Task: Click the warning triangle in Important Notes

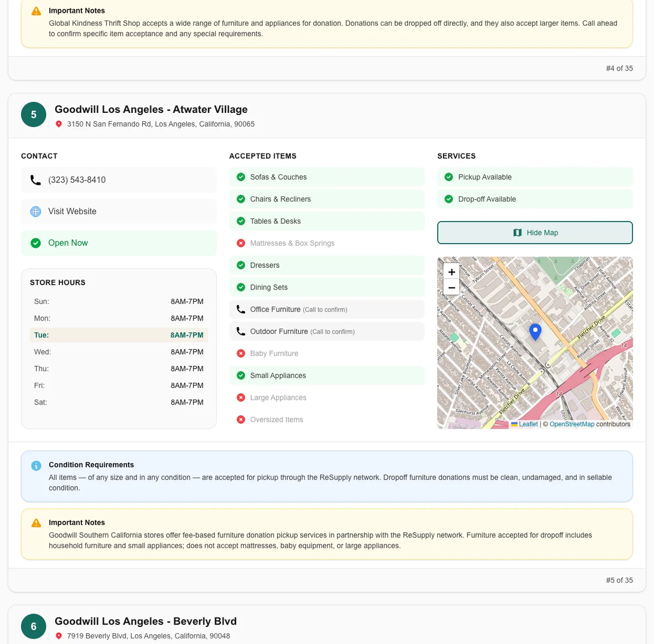Action: pyautogui.click(x=36, y=522)
